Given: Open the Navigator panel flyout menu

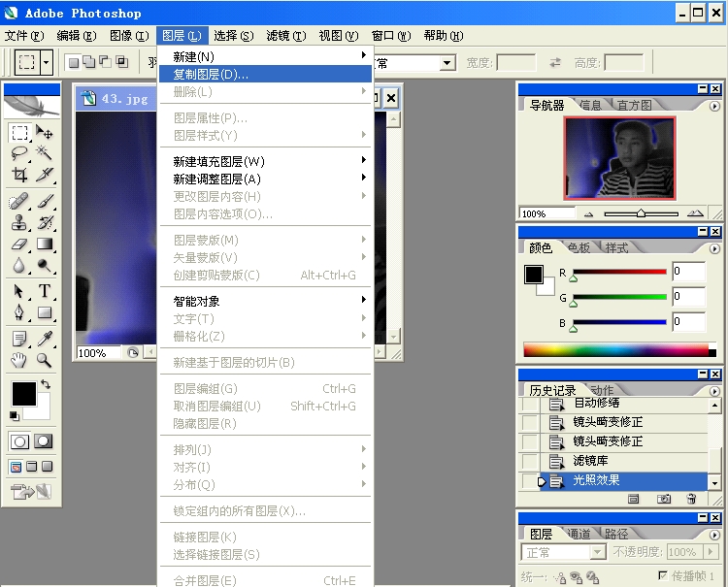Looking at the screenshot, I should tap(714, 107).
